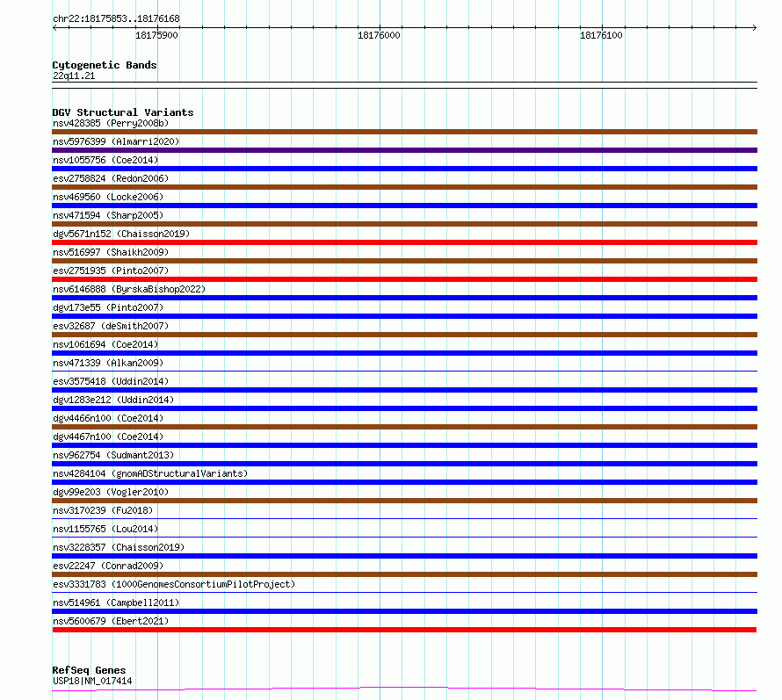Click the chr22:18175853..18176168 coordinates label
The height and width of the screenshot is (700, 782).
(x=116, y=19)
